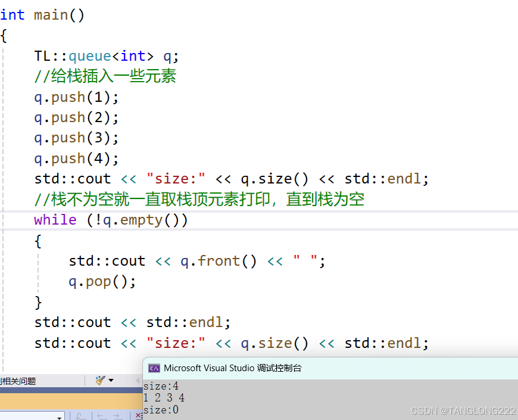This screenshot has width=518, height=420.
Task: Click the q.push(4); line
Action: 76,159
